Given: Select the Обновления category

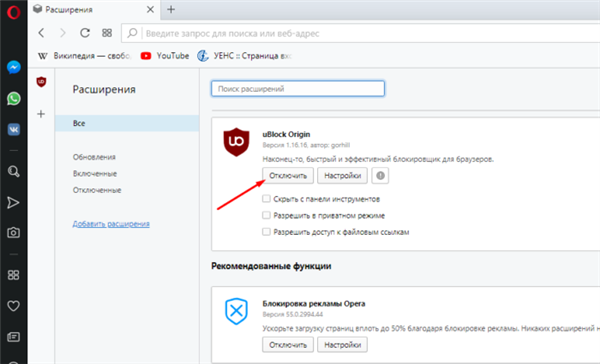Looking at the screenshot, I should point(94,157).
